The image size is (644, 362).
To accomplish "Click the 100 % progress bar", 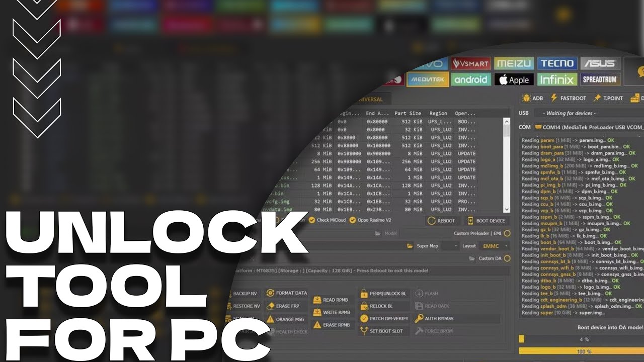I will tap(581, 351).
